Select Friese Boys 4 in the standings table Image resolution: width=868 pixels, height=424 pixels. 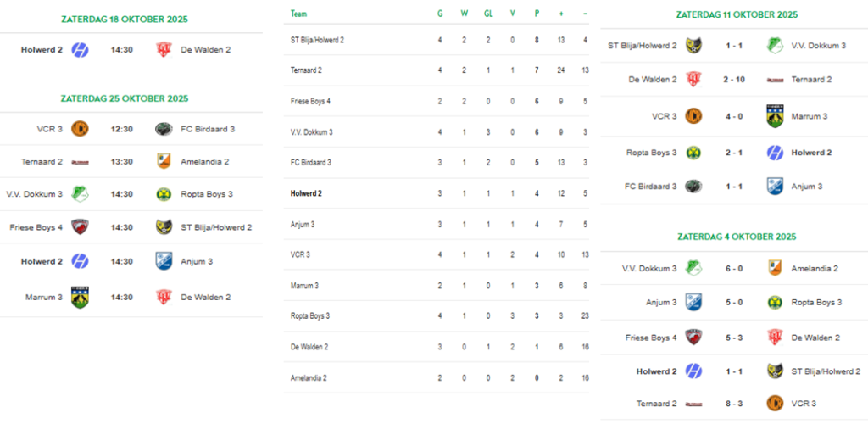pos(310,101)
